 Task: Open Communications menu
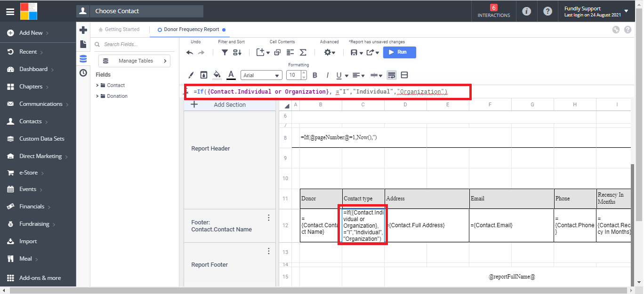(40, 104)
